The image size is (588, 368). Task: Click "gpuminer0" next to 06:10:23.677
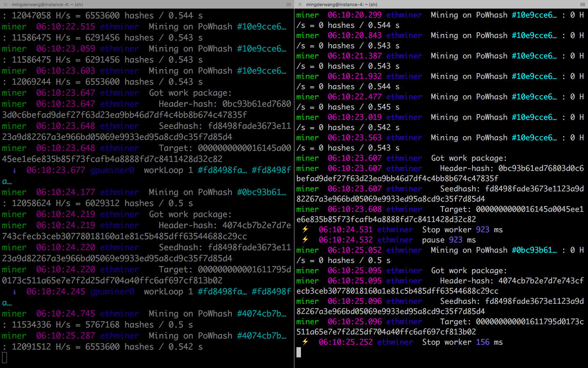point(112,170)
